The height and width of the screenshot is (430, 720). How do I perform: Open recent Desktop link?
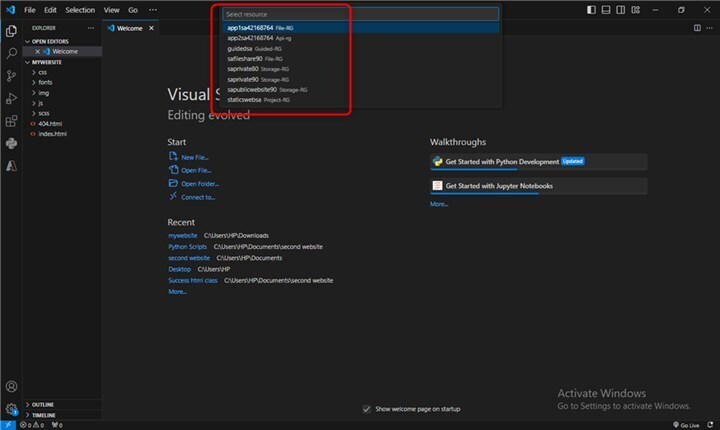(x=180, y=269)
